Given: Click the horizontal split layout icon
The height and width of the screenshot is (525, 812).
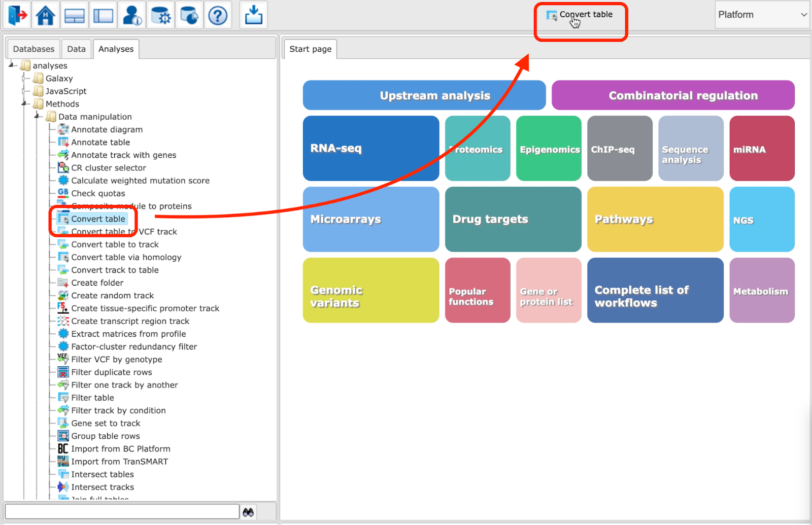Looking at the screenshot, I should coord(75,15).
